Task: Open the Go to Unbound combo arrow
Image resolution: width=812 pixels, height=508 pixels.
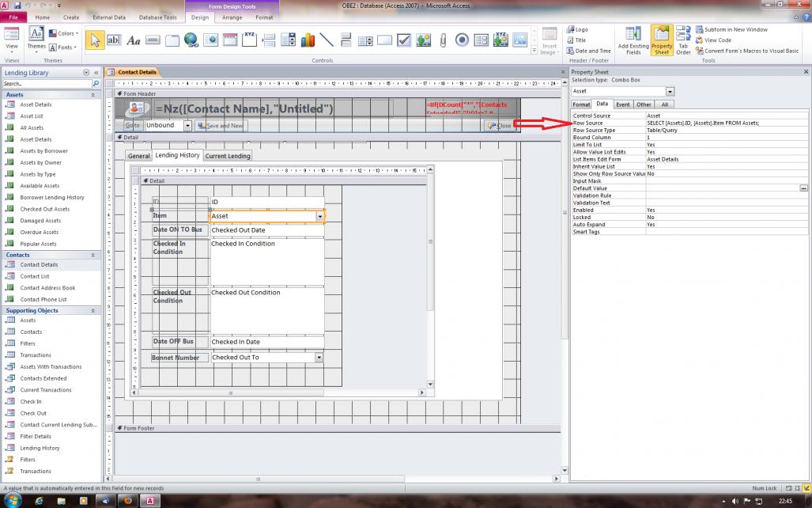Action: click(x=187, y=126)
